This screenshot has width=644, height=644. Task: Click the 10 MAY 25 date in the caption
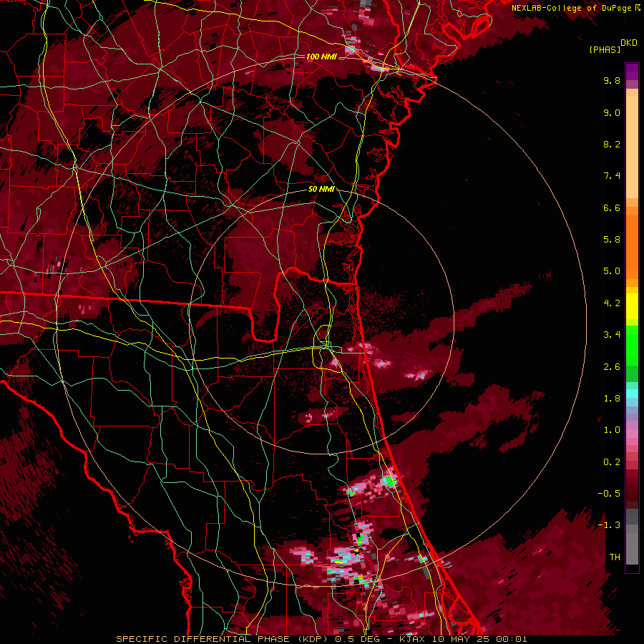tap(459, 639)
